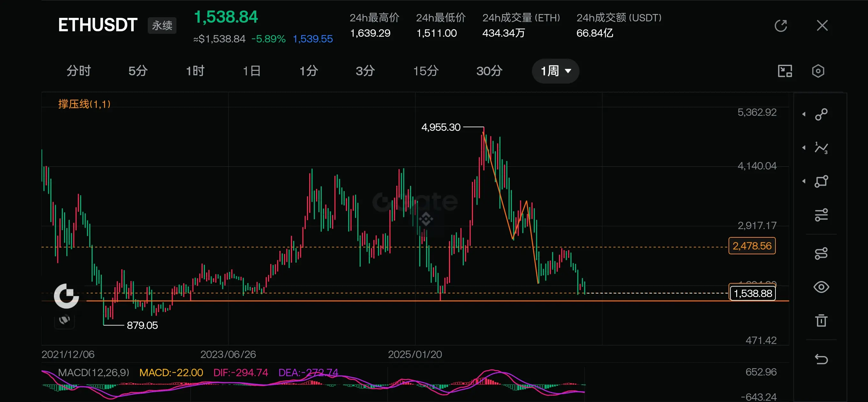Undo last drawing with the arrow icon
Image resolution: width=868 pixels, height=402 pixels.
tap(821, 359)
